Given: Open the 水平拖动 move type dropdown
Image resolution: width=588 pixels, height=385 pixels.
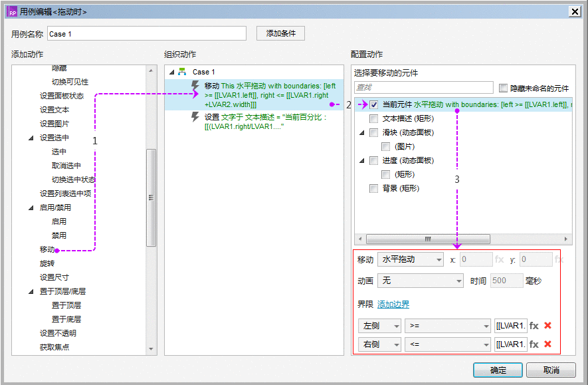Looking at the screenshot, I should click(x=411, y=259).
